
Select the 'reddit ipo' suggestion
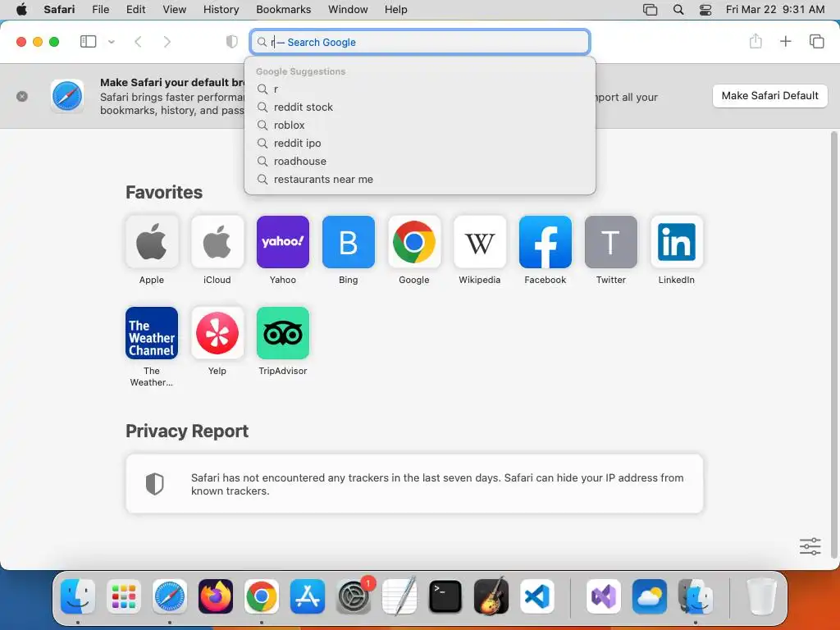pyautogui.click(x=420, y=143)
